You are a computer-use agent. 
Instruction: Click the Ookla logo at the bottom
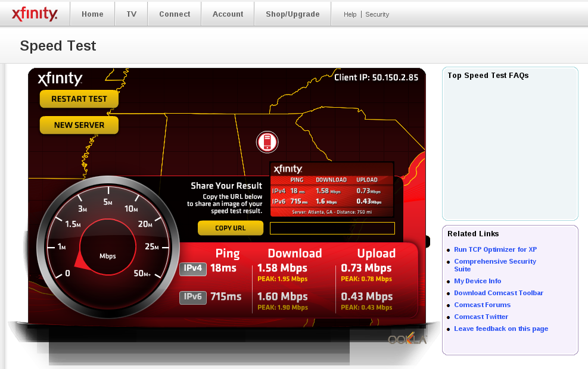(x=406, y=340)
